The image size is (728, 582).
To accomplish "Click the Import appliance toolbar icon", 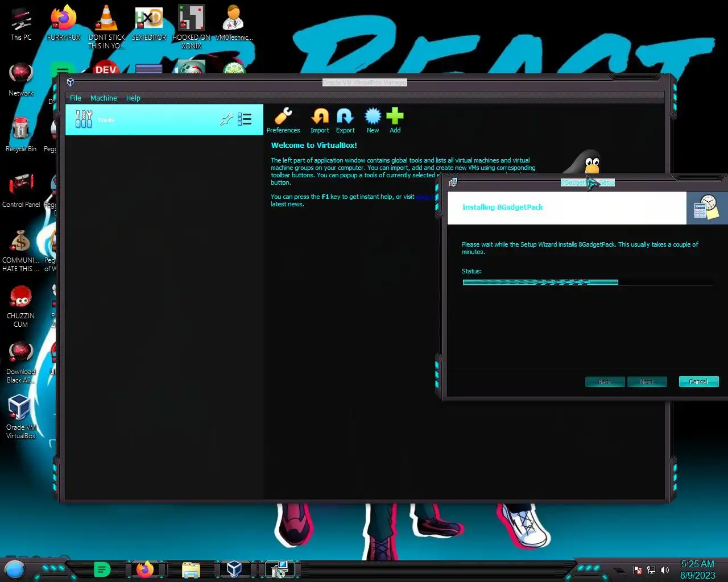I will tap(320, 120).
